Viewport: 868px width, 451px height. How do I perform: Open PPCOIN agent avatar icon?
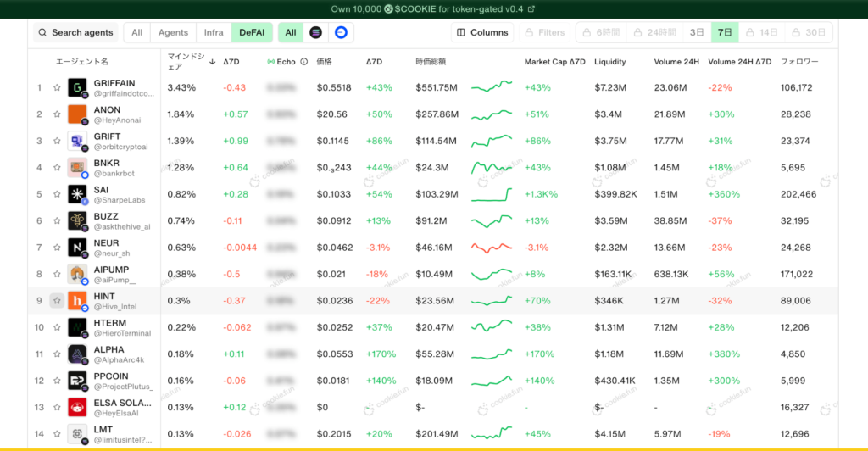[x=77, y=381]
